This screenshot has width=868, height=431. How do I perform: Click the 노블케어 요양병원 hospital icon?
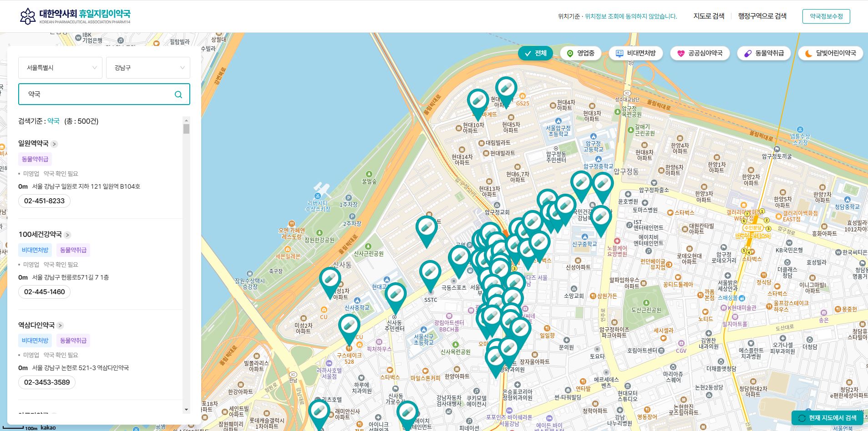(617, 241)
